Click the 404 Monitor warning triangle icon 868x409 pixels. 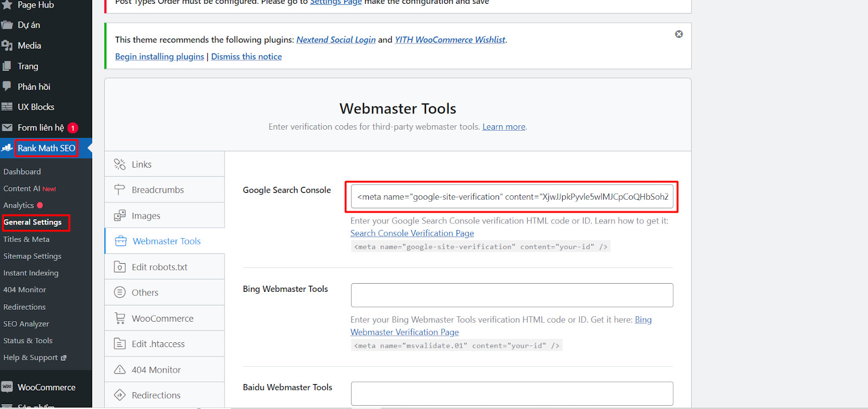(x=119, y=370)
